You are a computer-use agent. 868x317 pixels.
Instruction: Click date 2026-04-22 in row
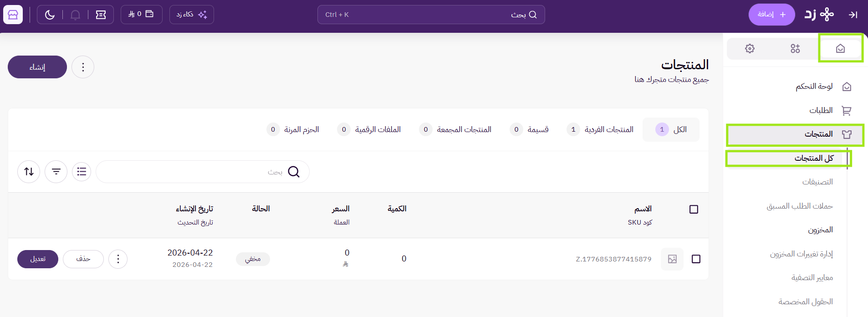coord(190,253)
